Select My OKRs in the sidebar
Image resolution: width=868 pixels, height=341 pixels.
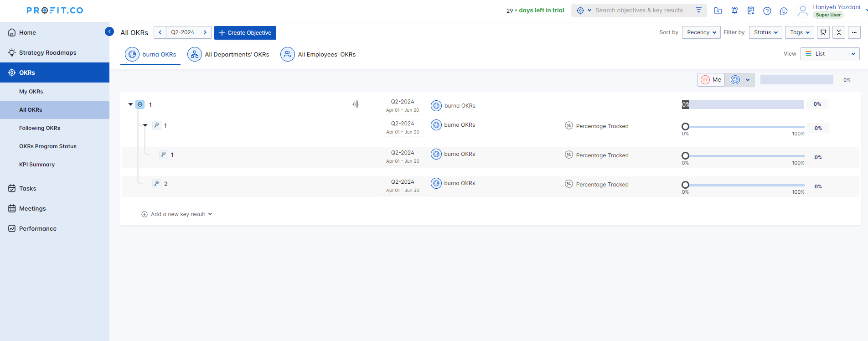coord(31,92)
